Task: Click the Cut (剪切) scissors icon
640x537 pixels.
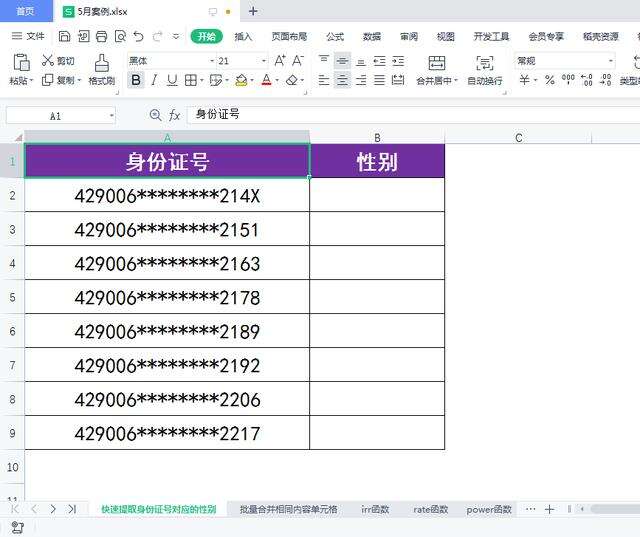Action: coord(49,61)
